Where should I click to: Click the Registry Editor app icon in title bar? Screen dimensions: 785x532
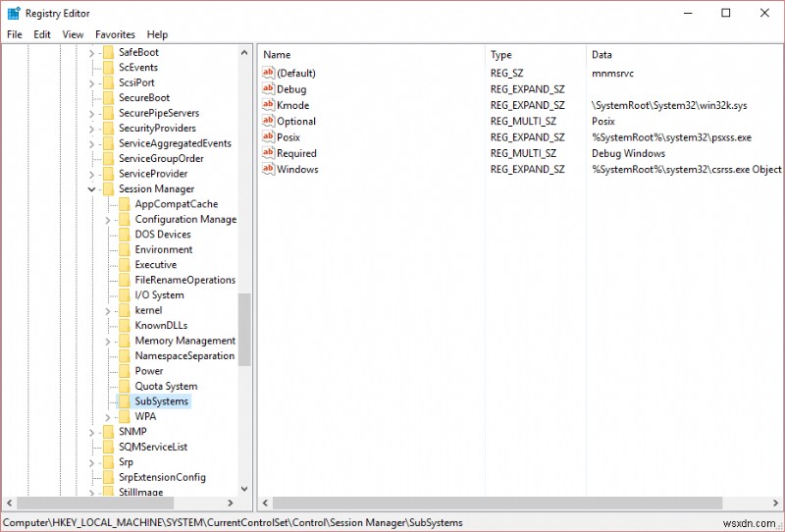pos(14,13)
